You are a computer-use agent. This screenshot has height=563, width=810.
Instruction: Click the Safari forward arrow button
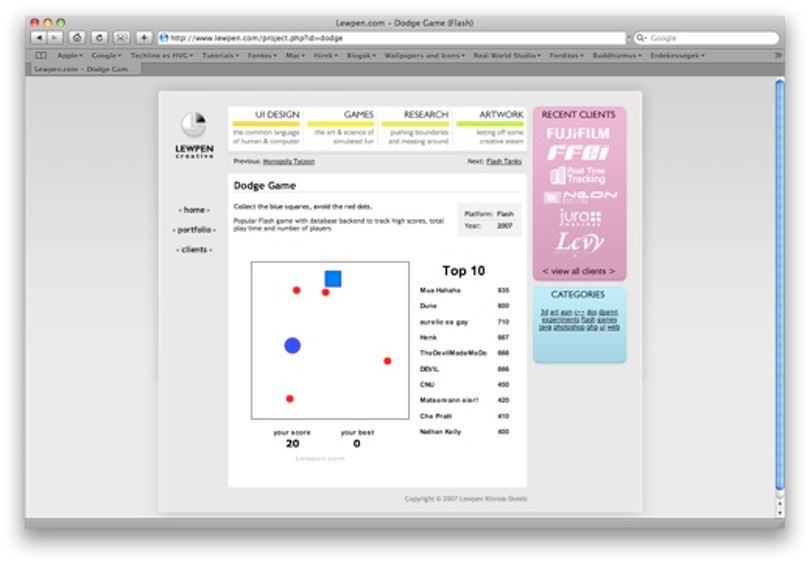tap(55, 38)
